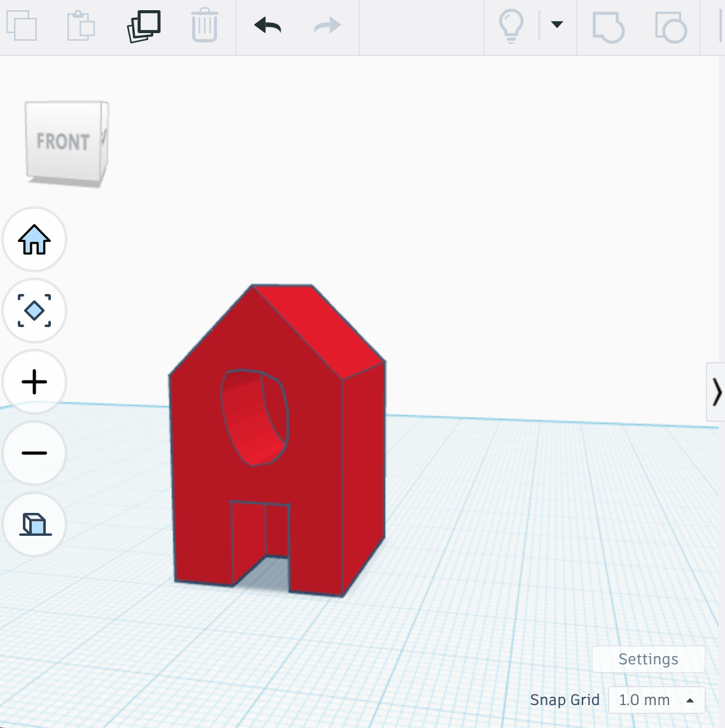The width and height of the screenshot is (725, 728).
Task: Zoom out with the minus button
Action: point(34,452)
